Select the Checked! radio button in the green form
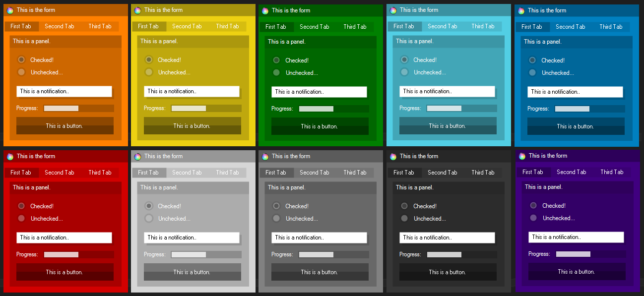 click(x=276, y=60)
